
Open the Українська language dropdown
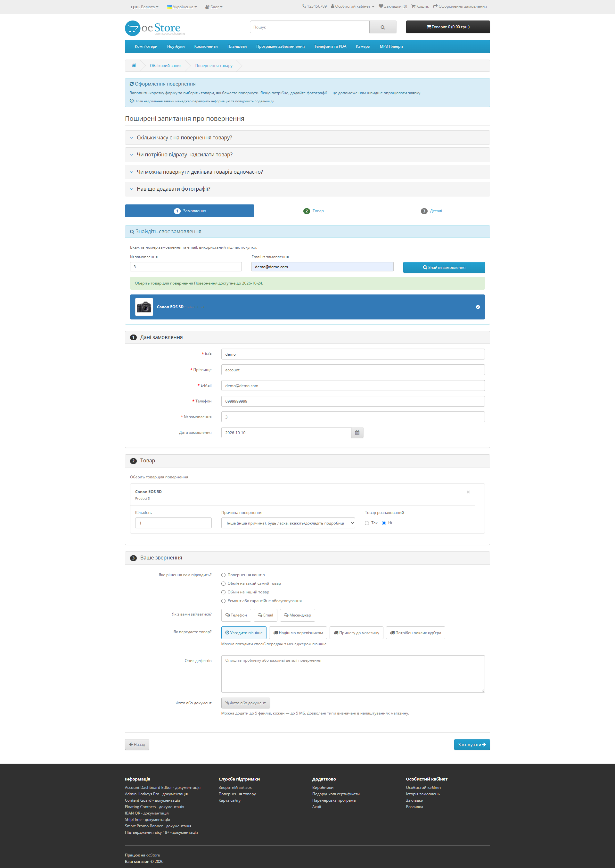coord(182,7)
